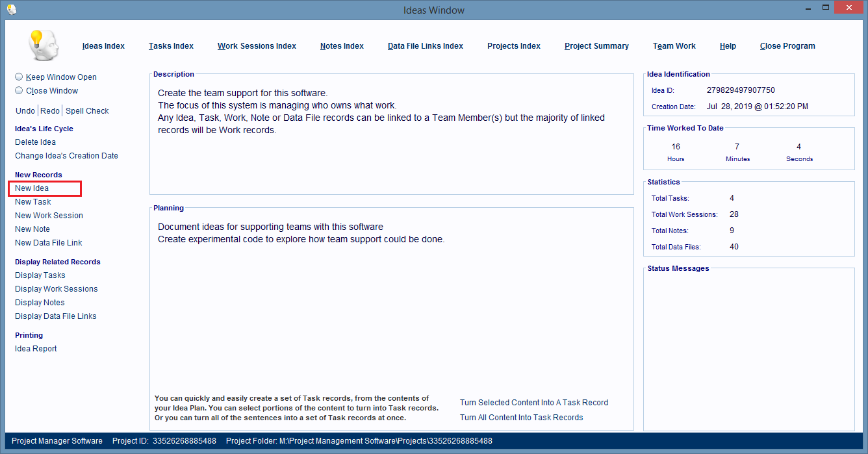Click the Total Tasks count 4
868x454 pixels.
[732, 198]
